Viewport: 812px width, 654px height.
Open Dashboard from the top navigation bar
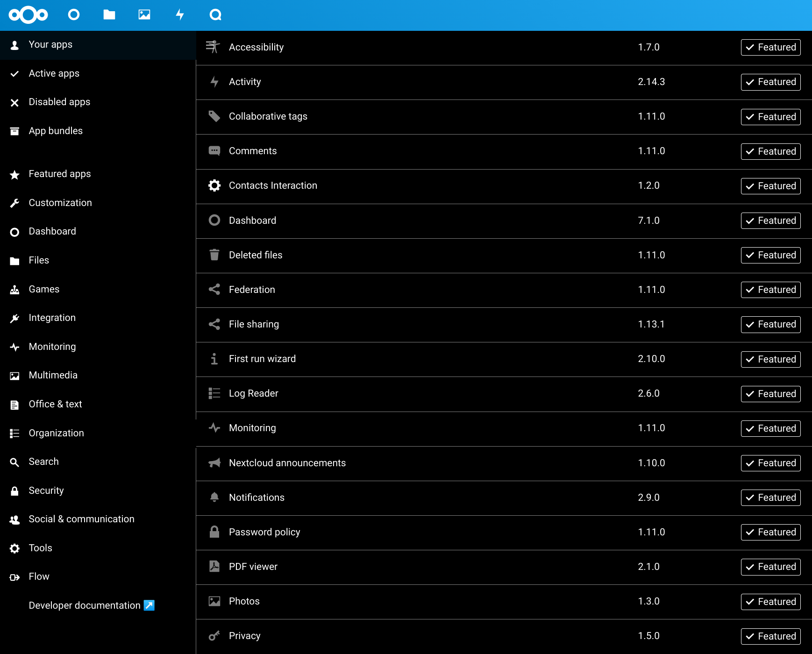(73, 14)
